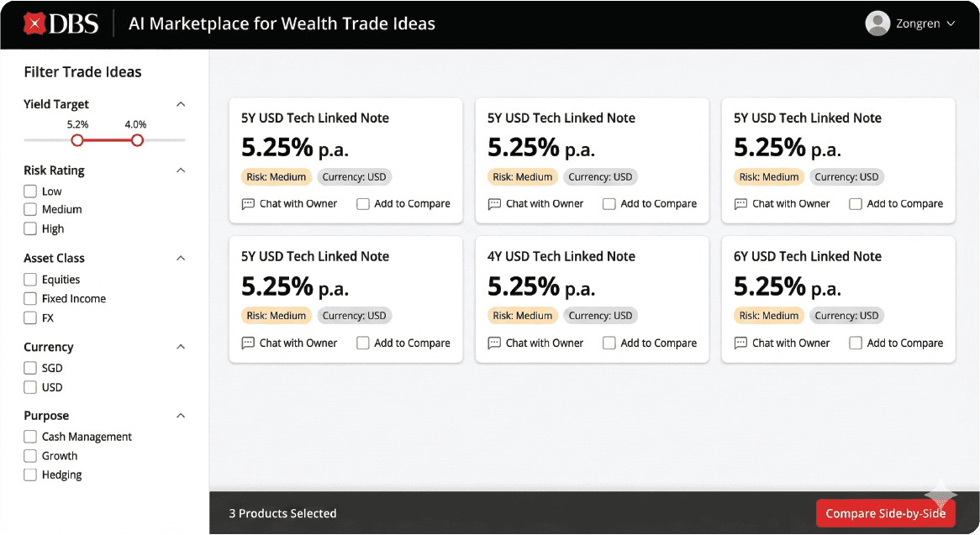This screenshot has height=535, width=980.
Task: Click the 5.2% yield slider handle
Action: (x=77, y=140)
